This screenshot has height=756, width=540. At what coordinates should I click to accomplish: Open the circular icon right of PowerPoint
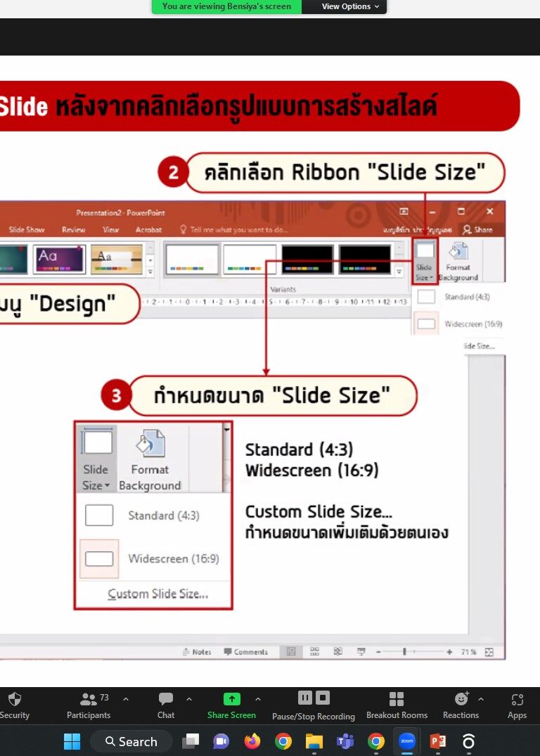(469, 741)
